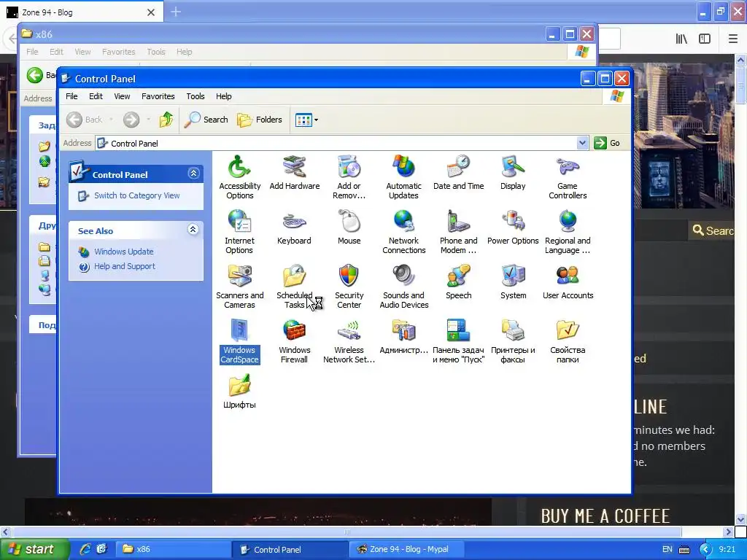Image resolution: width=747 pixels, height=560 pixels.
Task: Open Phone and Modem options
Action: [458, 231]
